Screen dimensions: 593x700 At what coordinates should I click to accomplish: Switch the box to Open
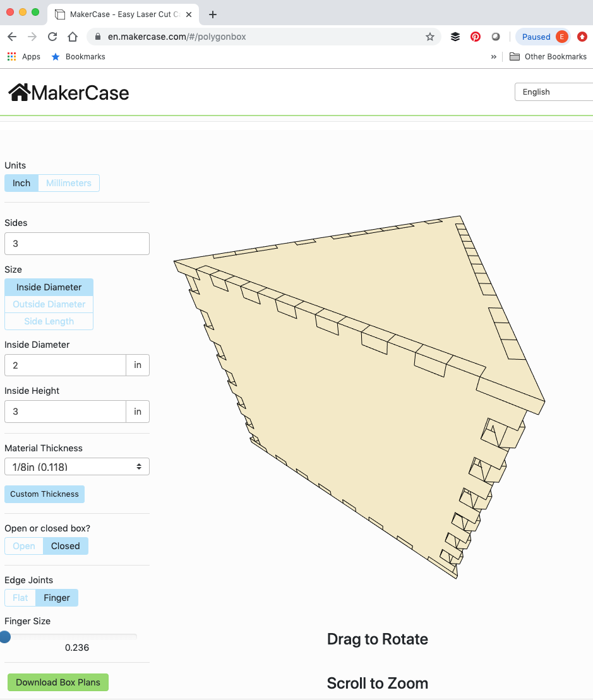click(23, 545)
